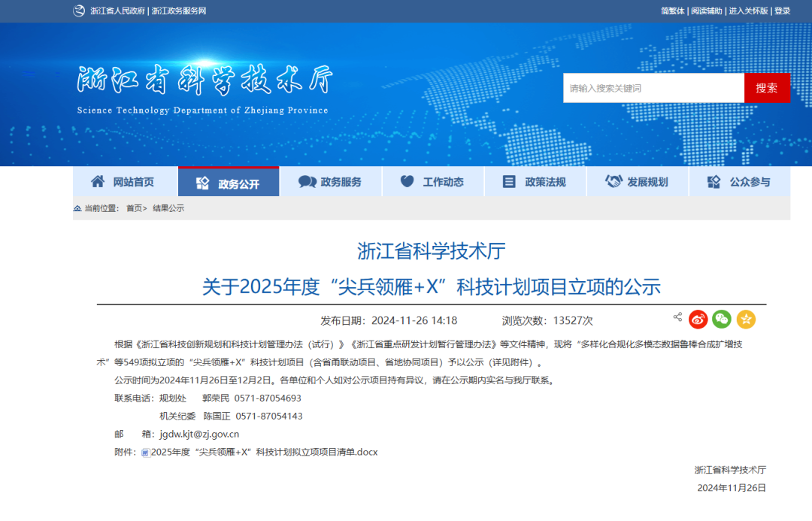
Task: Click yellow star favorite share icon
Action: [746, 319]
